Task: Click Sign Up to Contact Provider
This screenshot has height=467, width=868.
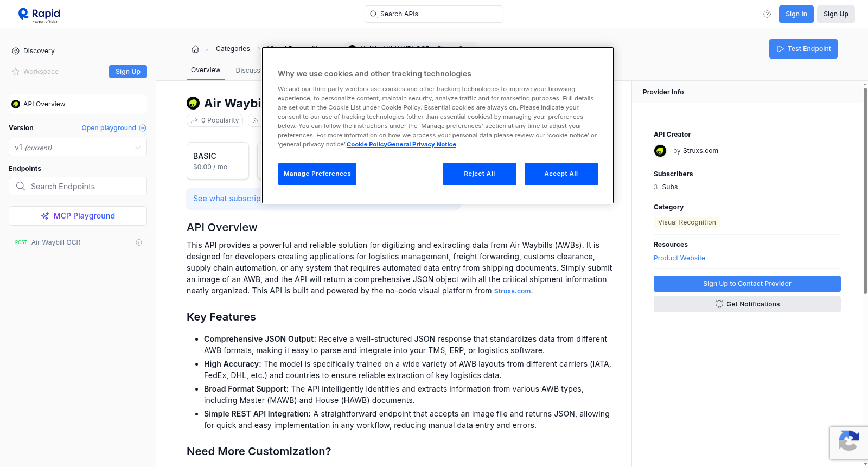Action: click(747, 284)
